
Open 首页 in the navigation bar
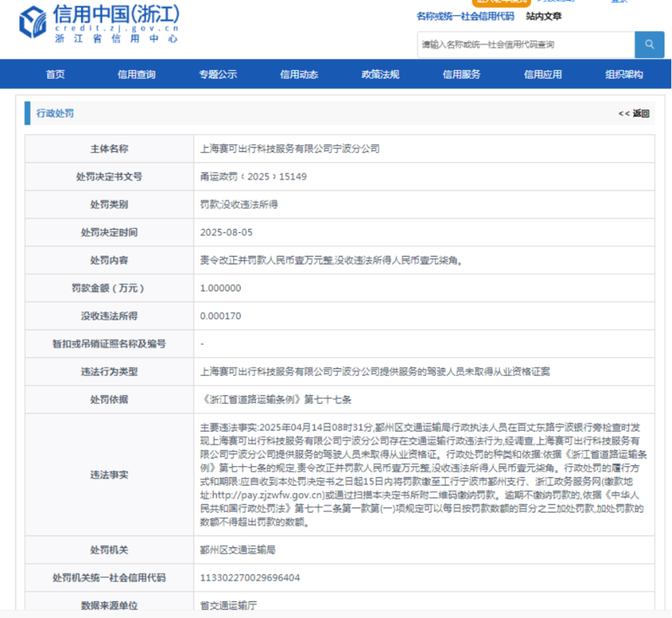(x=55, y=75)
